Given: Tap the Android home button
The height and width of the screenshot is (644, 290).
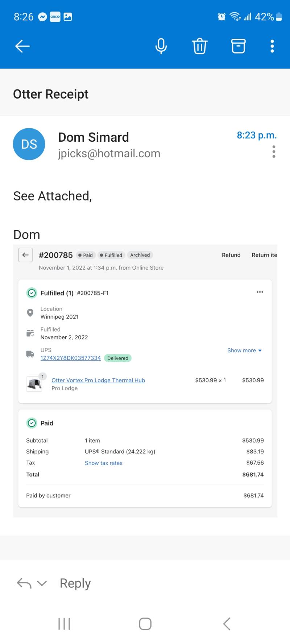Looking at the screenshot, I should pyautogui.click(x=145, y=624).
